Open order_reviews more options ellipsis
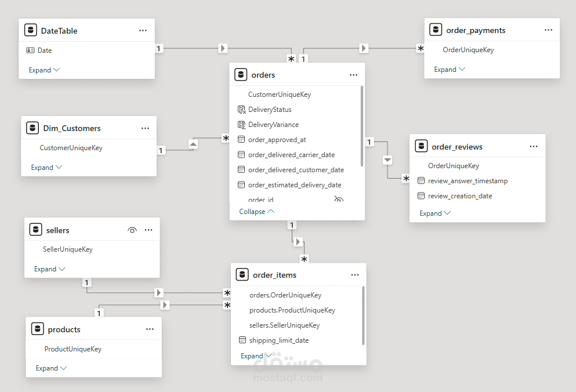576x392 pixels. click(534, 147)
